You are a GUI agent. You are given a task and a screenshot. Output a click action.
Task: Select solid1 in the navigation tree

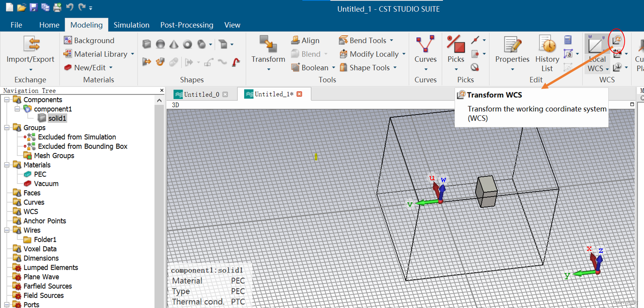[x=57, y=118]
